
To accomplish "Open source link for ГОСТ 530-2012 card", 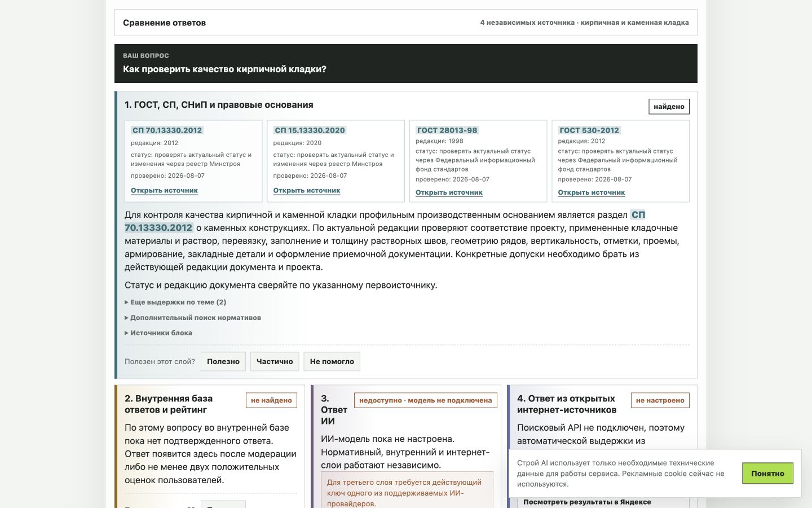I will tap(592, 192).
